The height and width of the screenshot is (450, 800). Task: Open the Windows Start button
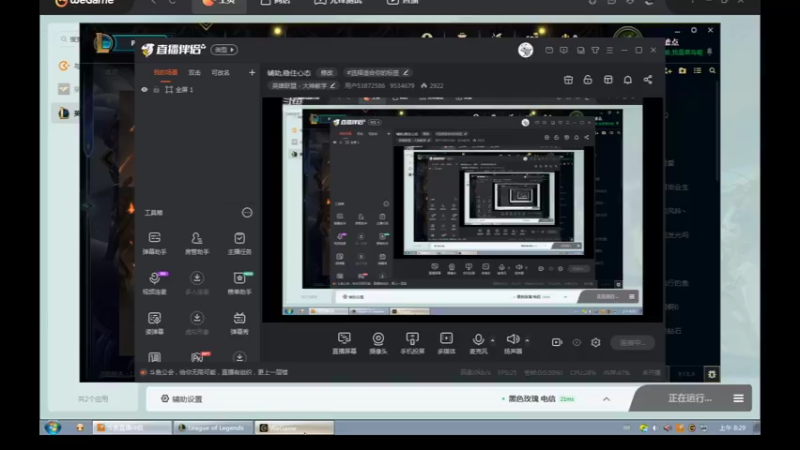point(52,428)
